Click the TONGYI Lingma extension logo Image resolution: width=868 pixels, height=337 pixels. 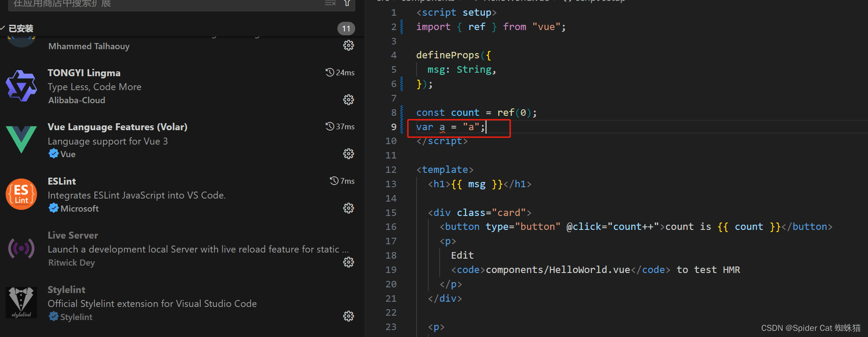(x=21, y=86)
